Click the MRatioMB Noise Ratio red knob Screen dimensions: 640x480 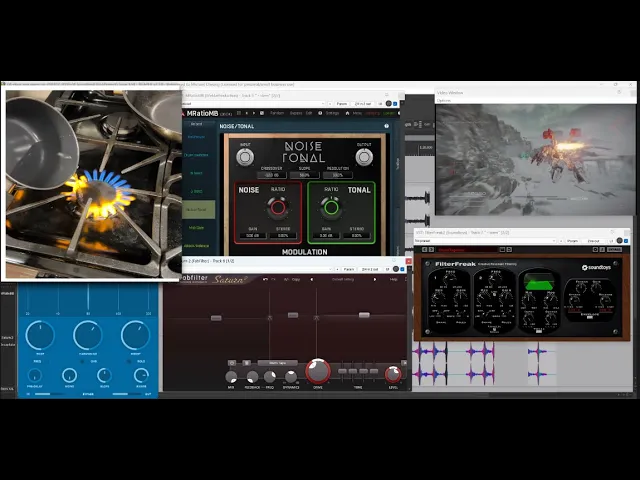(278, 207)
